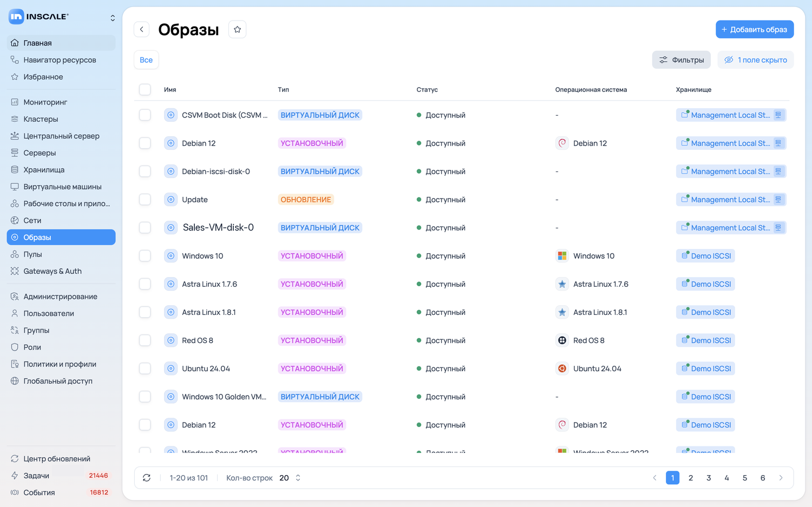Show hidden field via 1 поле скрыто
The image size is (812, 507).
pyautogui.click(x=756, y=60)
